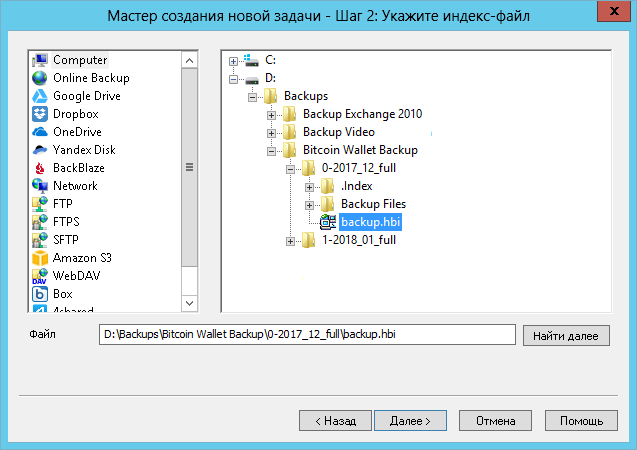Open Помощь help button

pos(581,420)
